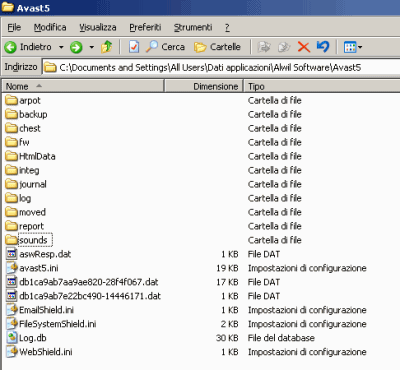Viewport: 400px width, 370px height.
Task: Sort by the Nome column header
Action: tap(83, 86)
